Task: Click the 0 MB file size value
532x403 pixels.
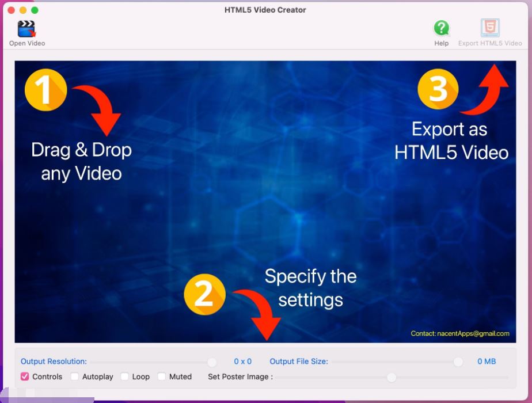Action: (487, 362)
